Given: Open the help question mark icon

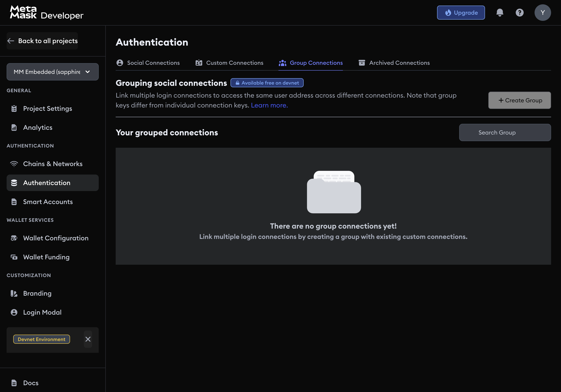Looking at the screenshot, I should 519,13.
